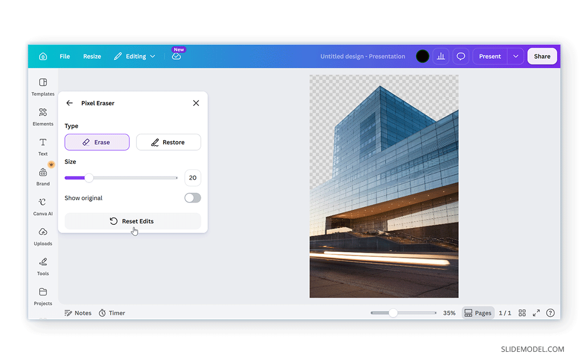Viewport: 588px width, 364px height.
Task: Go back from the Pixel Eraser panel
Action: coord(70,103)
